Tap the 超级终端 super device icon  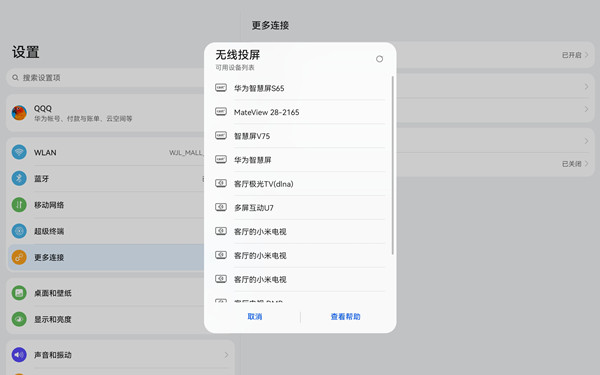19,231
